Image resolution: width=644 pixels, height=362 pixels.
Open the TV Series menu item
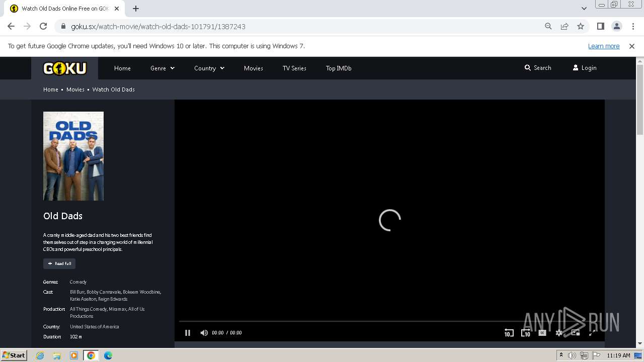pos(294,68)
